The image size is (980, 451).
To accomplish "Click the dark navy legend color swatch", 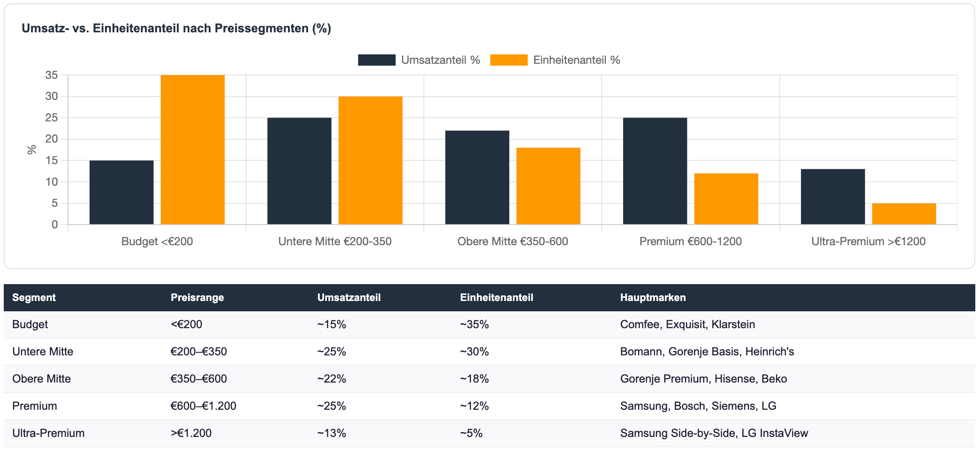I will coord(377,60).
